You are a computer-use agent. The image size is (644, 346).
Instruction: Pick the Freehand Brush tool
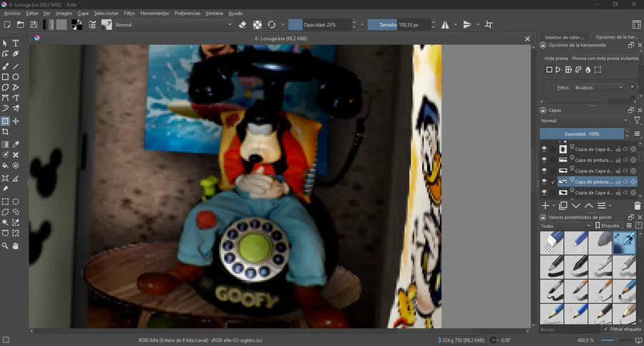coord(5,66)
